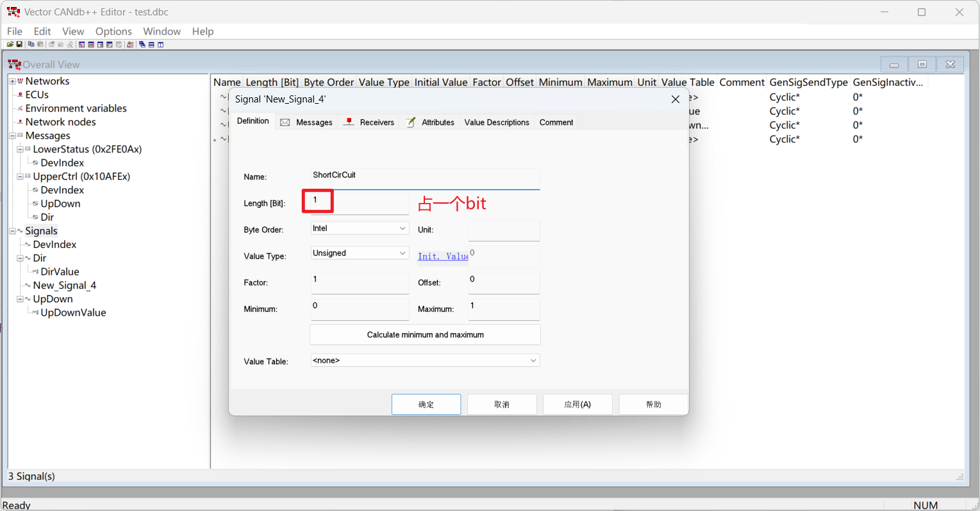Click the Init. Value link
980x511 pixels.
point(443,257)
